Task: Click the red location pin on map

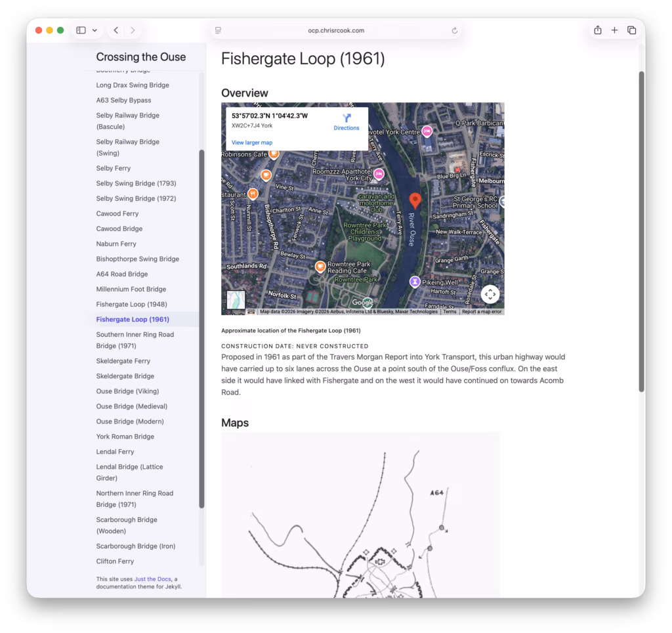Action: click(415, 200)
